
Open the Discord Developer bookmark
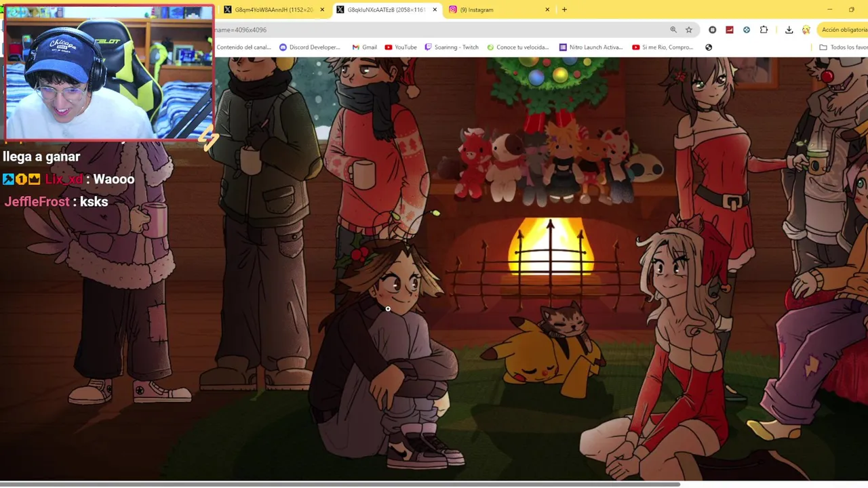pos(310,47)
